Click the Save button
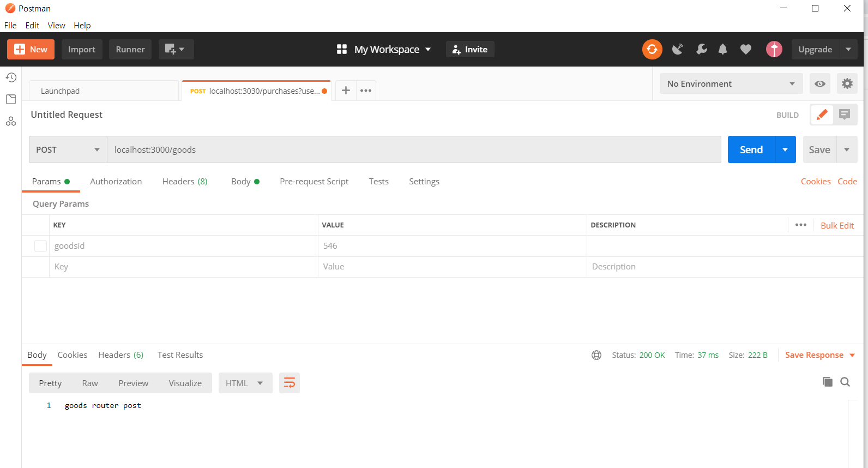 point(819,149)
